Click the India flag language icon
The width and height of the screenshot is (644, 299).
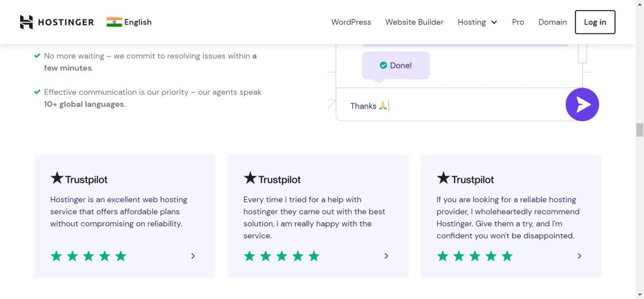[x=114, y=22]
